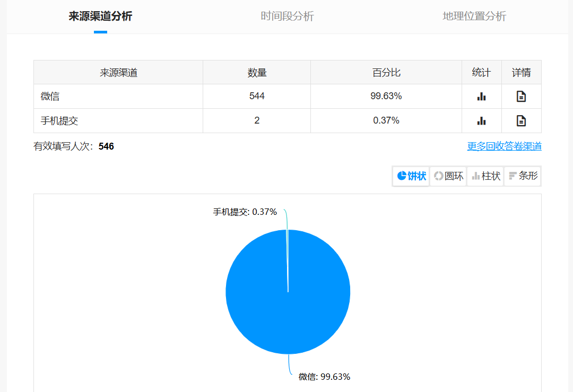
Task: Open statistics chart icon for 手机提交 row
Action: (481, 121)
